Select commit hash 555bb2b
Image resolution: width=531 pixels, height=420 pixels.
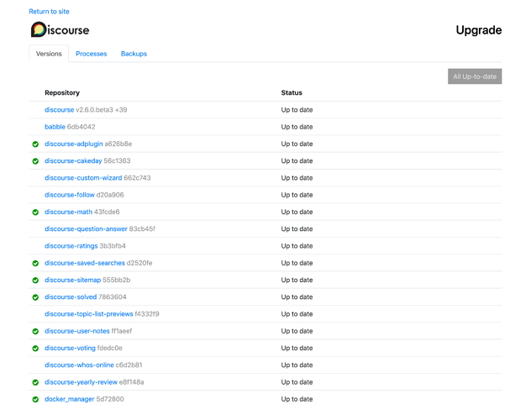tap(117, 280)
